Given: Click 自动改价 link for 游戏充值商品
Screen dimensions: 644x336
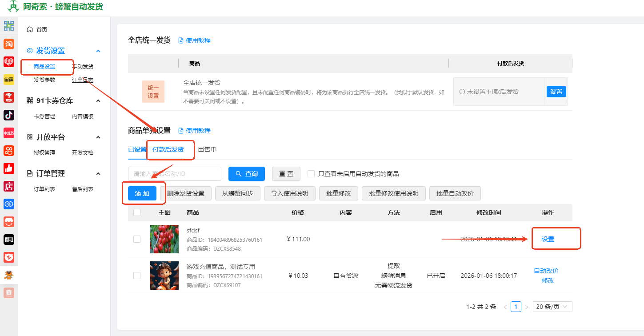Looking at the screenshot, I should click(x=546, y=271).
